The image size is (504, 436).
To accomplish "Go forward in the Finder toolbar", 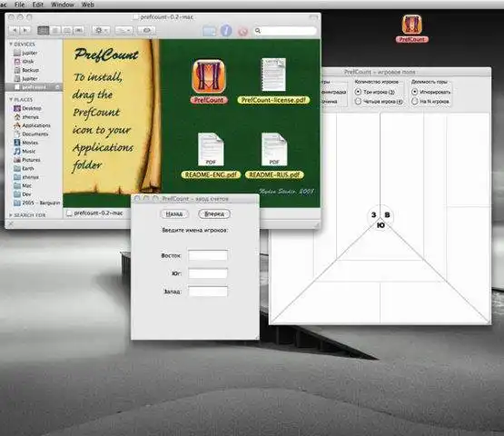I will coord(25,30).
